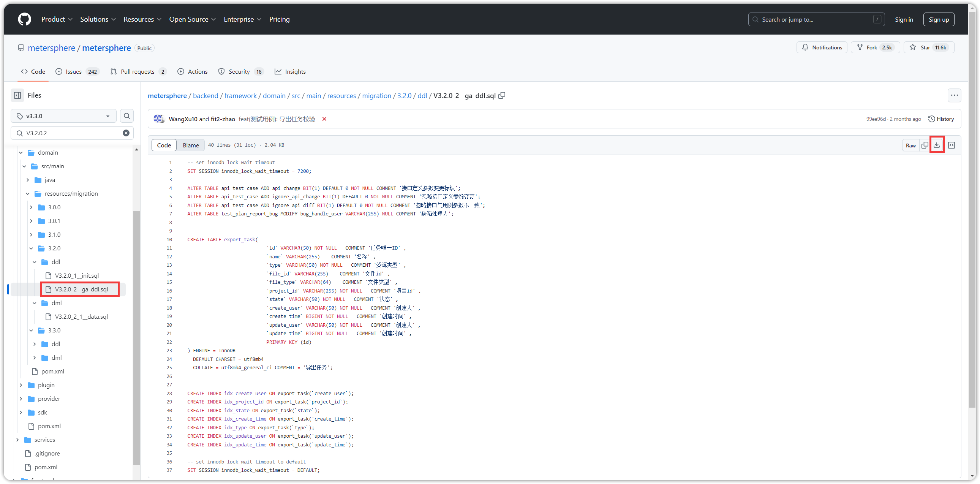Expand the 3.0.1 migration folder
This screenshot has height=484, width=980.
coord(31,221)
